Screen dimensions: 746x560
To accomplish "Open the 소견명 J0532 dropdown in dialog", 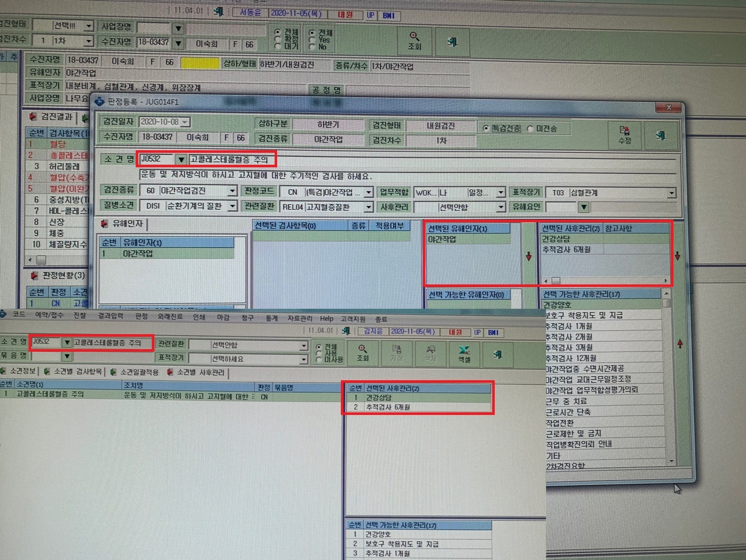I will coord(180,159).
